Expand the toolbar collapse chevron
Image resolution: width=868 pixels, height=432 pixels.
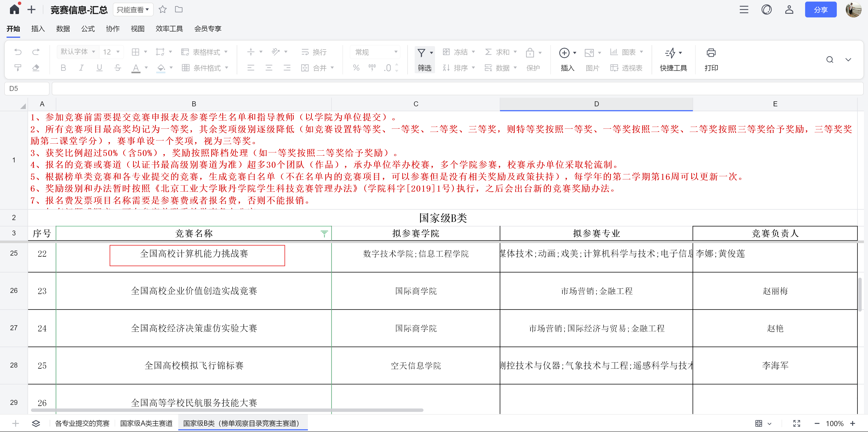848,60
